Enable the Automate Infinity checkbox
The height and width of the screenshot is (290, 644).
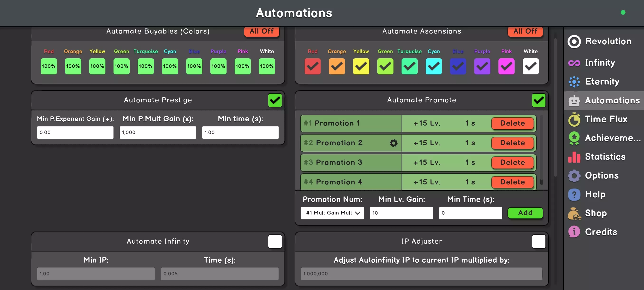pos(275,242)
